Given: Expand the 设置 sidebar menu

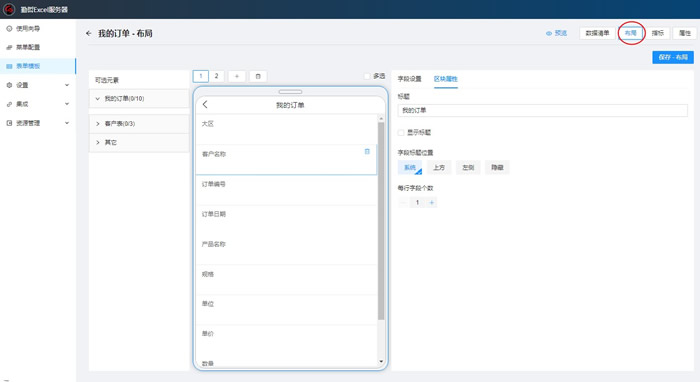Looking at the screenshot, I should (67, 85).
